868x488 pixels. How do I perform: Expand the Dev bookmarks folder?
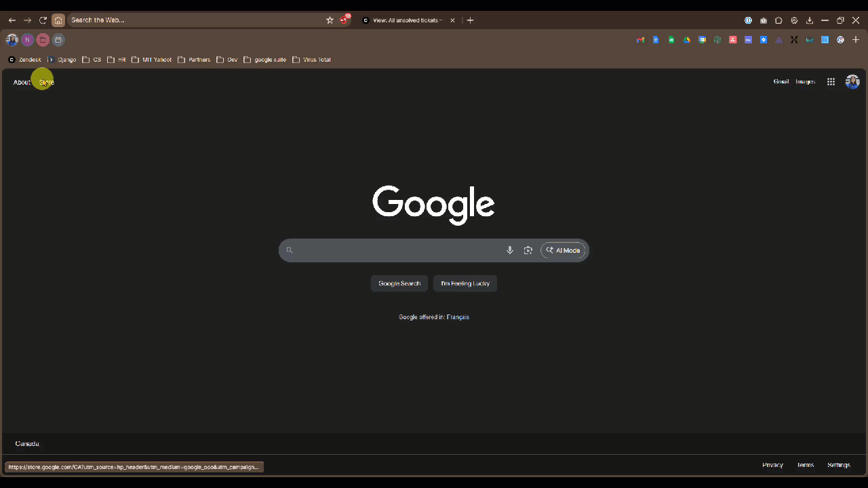point(227,60)
